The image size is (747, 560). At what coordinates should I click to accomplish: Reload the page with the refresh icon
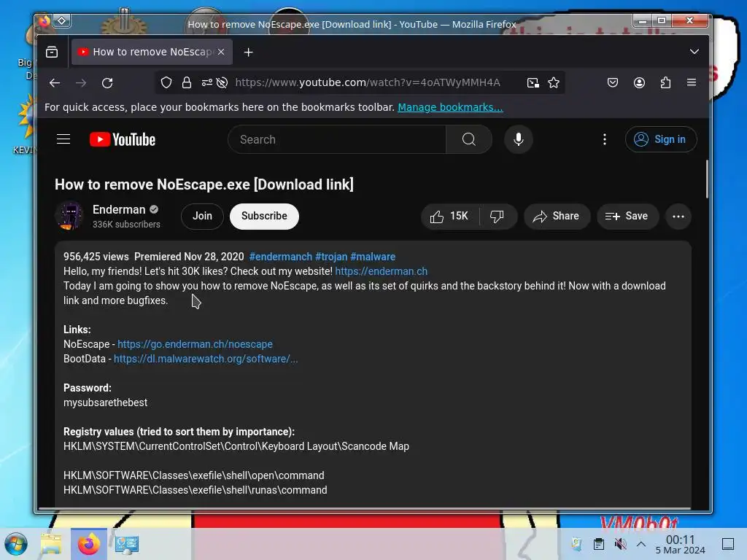(107, 83)
